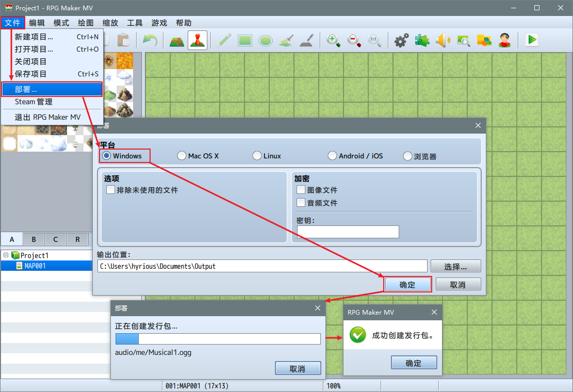Choose 部署... menu entry

[x=52, y=89]
